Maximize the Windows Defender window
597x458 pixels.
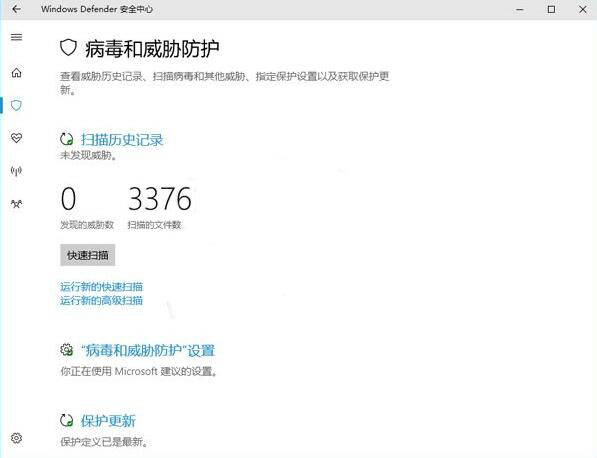point(551,9)
